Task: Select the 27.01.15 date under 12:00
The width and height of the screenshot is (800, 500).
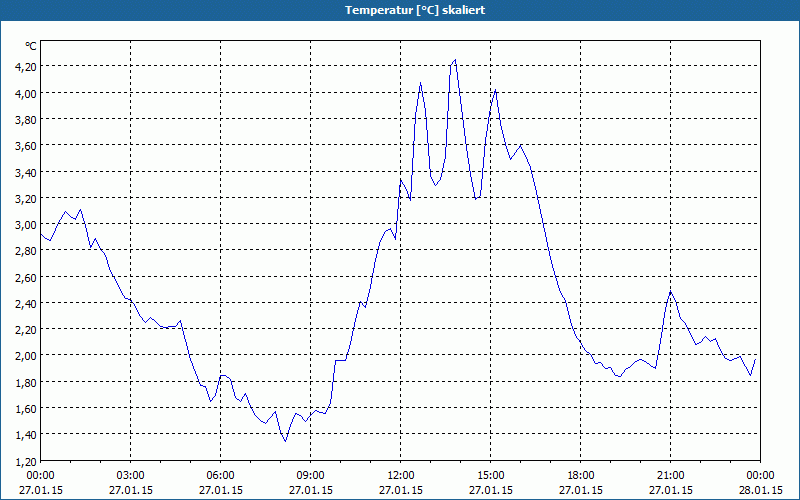Action: coord(401,490)
